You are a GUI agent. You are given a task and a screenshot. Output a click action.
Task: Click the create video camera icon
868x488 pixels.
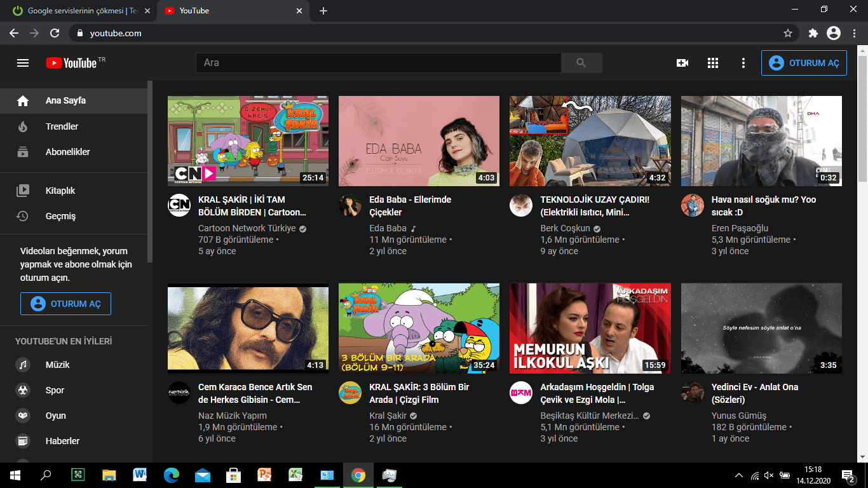pos(682,63)
